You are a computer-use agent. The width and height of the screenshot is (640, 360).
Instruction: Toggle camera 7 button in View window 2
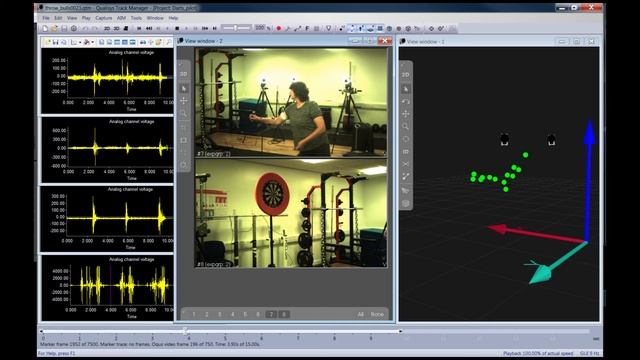(271, 314)
